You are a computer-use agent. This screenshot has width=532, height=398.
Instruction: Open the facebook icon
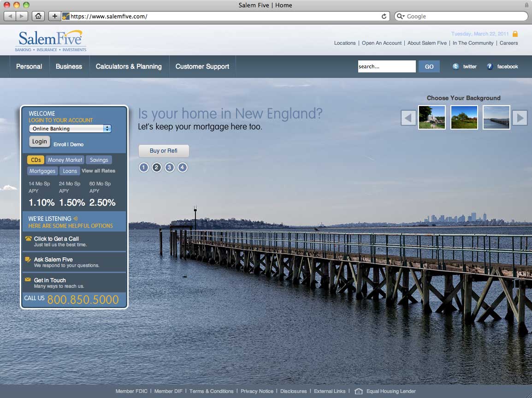tap(490, 66)
